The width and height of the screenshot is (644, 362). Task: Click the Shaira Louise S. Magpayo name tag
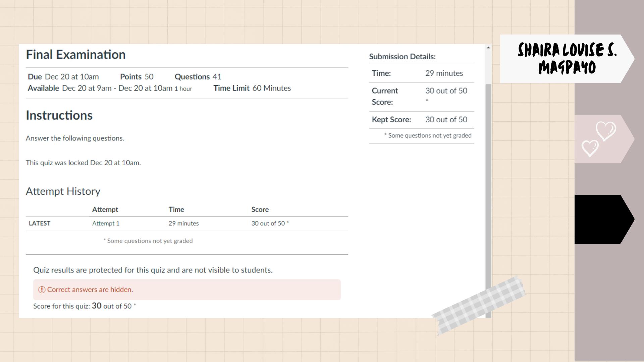pyautogui.click(x=567, y=59)
